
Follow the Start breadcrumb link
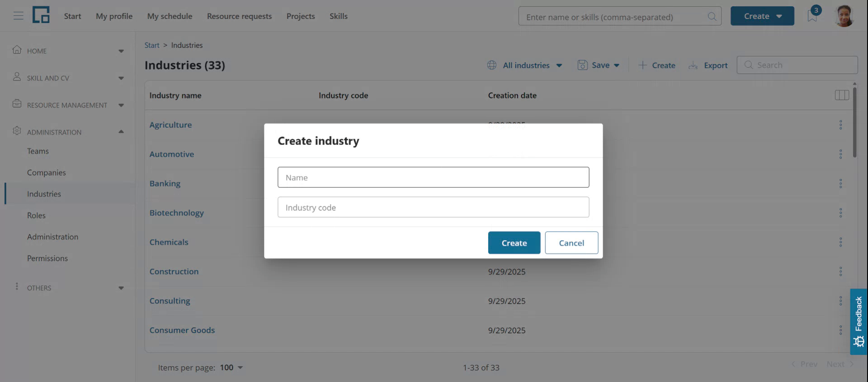(x=152, y=45)
